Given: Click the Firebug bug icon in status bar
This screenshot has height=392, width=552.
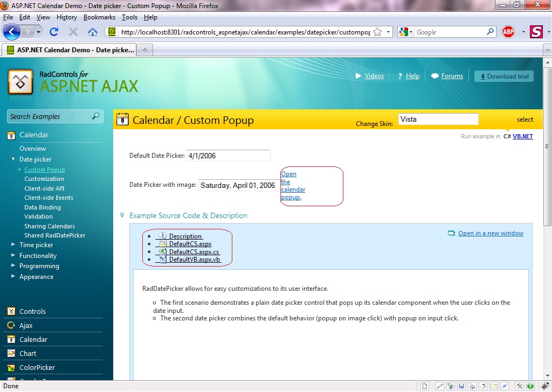Looking at the screenshot, I should pyautogui.click(x=545, y=386).
